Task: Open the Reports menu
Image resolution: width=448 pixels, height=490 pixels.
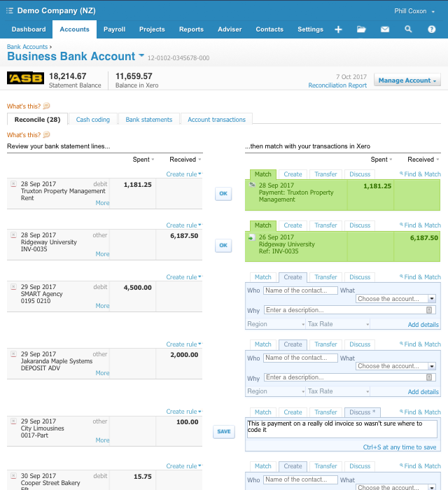Action: tap(191, 29)
